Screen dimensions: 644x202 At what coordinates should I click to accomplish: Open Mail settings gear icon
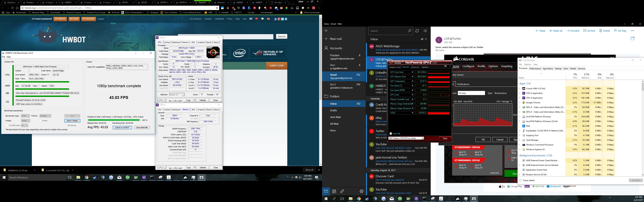(362, 191)
